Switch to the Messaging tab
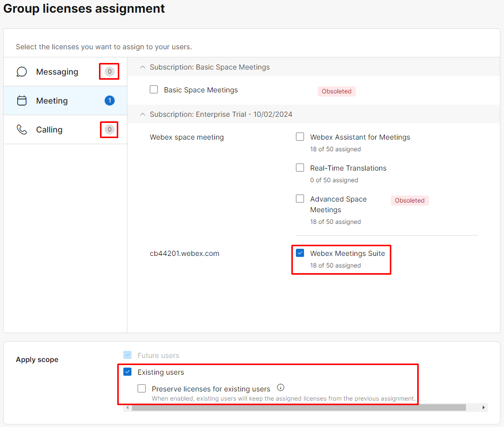The height and width of the screenshot is (427, 504). point(57,72)
